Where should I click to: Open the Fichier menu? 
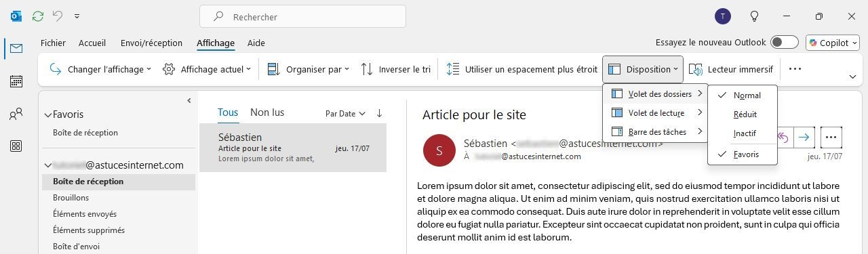point(53,43)
